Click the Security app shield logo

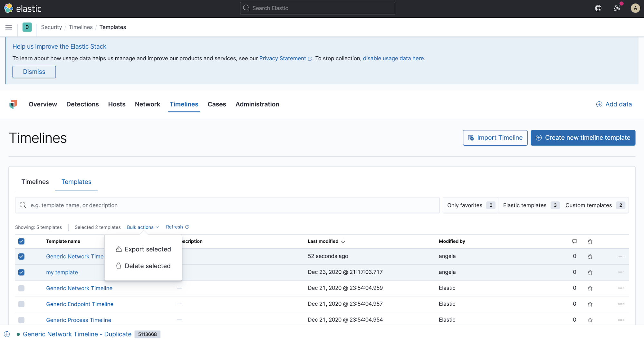[13, 104]
